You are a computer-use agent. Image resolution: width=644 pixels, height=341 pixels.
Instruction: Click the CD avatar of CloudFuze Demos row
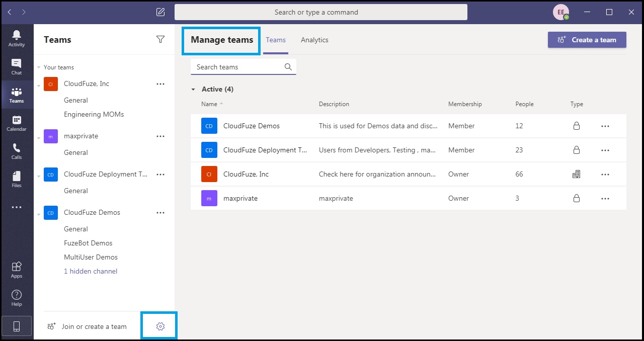coord(209,126)
